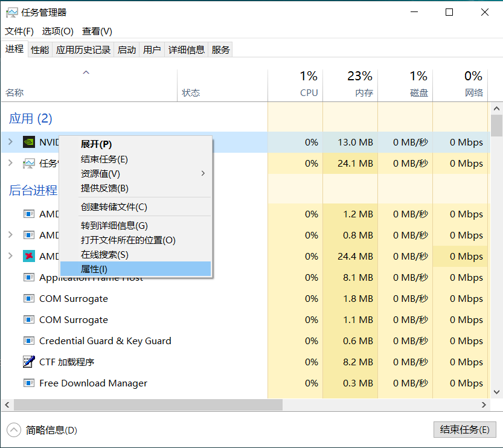Choose 结束任务(E) in the context menu
Image resolution: width=503 pixels, height=448 pixels.
point(104,159)
